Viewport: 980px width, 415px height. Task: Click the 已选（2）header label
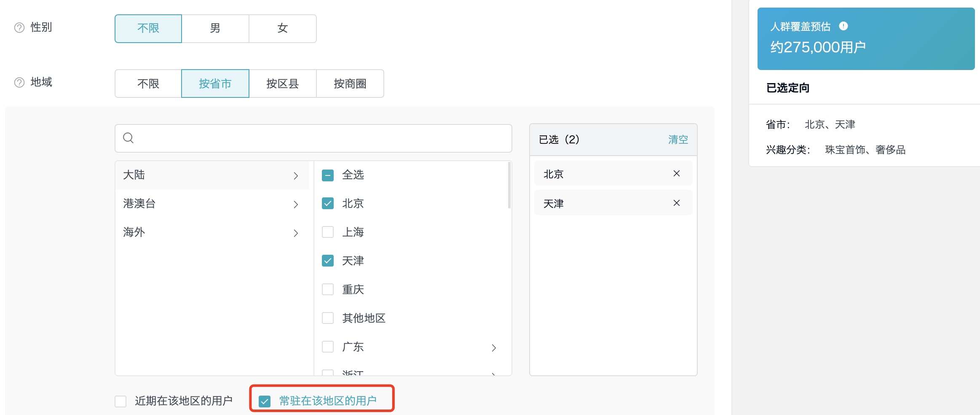click(559, 140)
